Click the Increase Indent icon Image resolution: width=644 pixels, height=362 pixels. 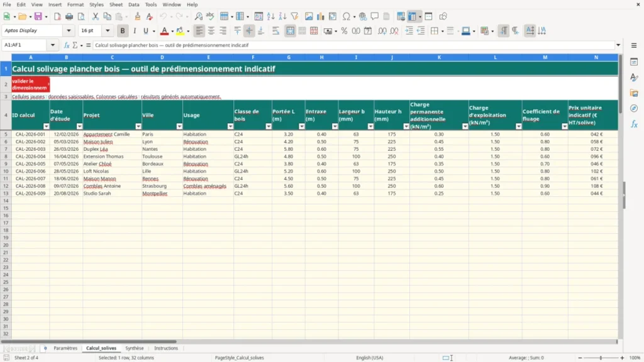tap(409, 31)
